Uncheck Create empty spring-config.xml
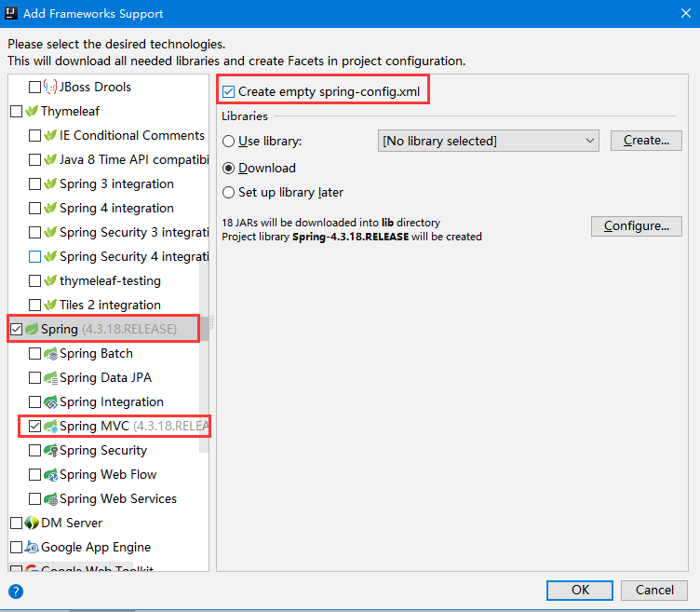This screenshot has width=700, height=612. click(x=229, y=91)
